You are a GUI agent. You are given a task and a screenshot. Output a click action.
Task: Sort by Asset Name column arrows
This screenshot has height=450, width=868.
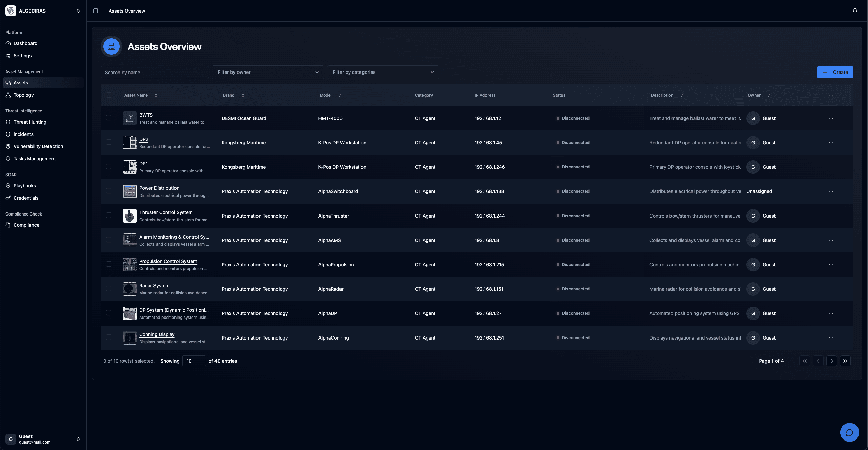[x=156, y=95]
